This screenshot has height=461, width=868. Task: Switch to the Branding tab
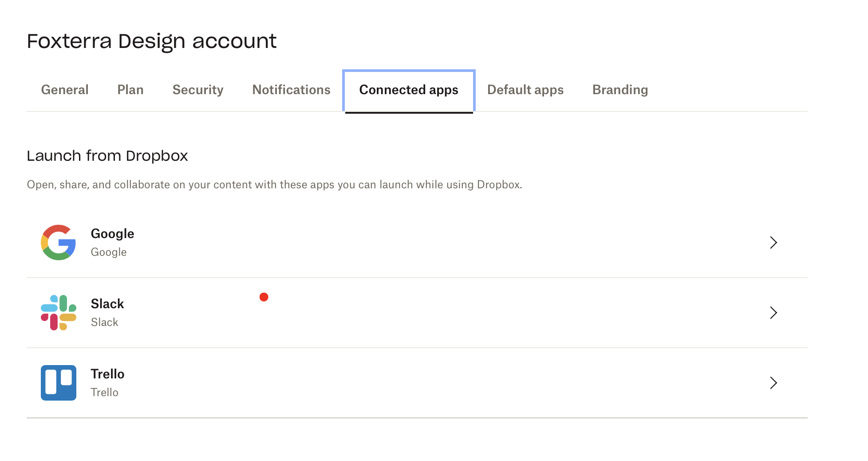(x=620, y=90)
